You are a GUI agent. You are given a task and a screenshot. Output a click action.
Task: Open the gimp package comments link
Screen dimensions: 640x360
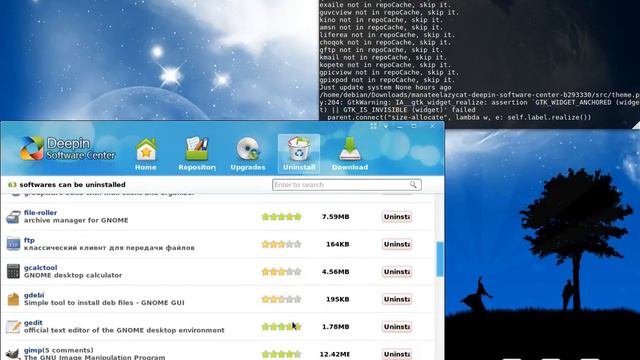point(58,350)
